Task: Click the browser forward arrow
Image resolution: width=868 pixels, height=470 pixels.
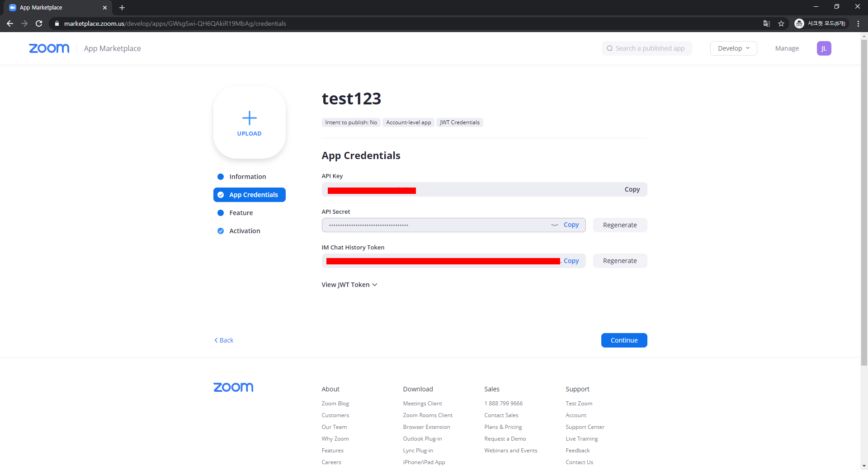Action: click(24, 23)
